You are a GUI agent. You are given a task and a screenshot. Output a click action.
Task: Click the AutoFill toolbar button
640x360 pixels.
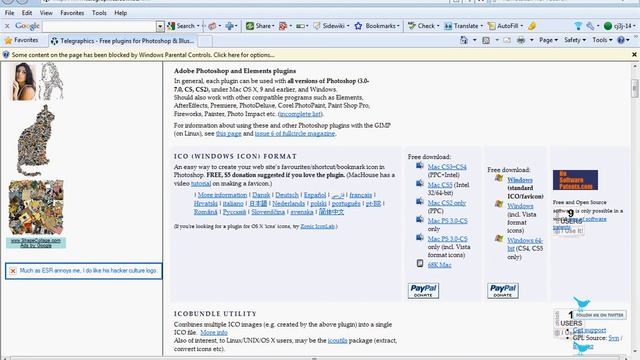click(x=504, y=26)
